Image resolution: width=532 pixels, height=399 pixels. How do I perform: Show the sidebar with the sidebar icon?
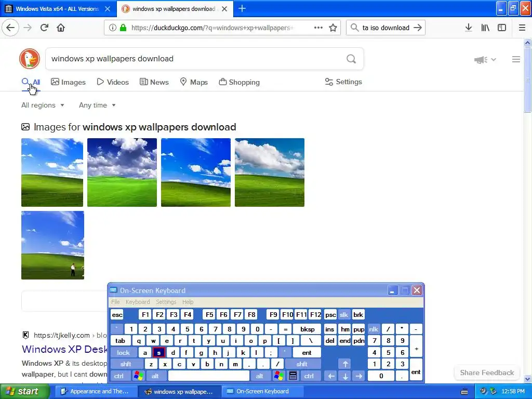point(502,28)
